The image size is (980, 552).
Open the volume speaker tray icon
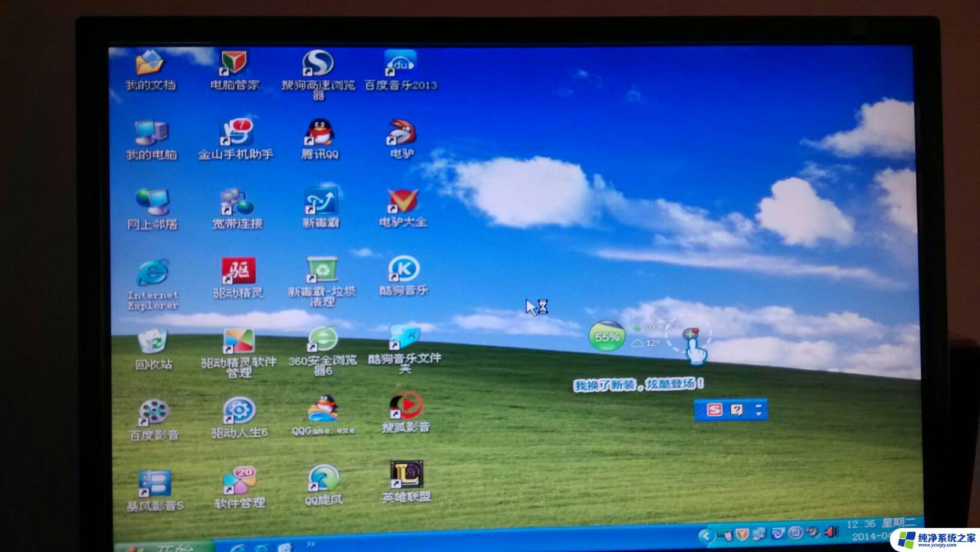click(x=832, y=532)
